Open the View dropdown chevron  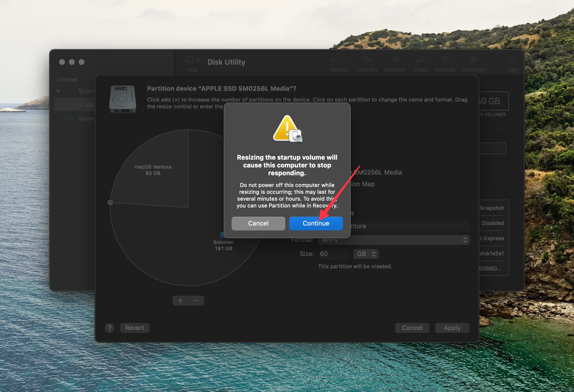coord(198,60)
